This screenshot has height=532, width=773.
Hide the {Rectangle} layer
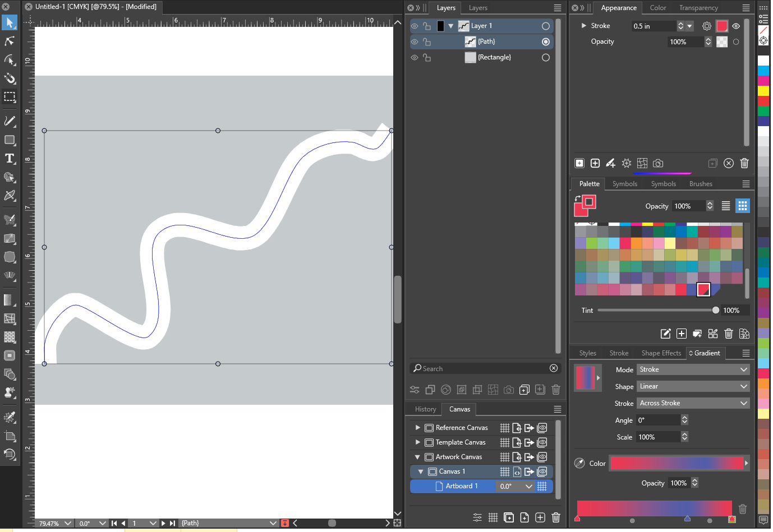(x=415, y=58)
